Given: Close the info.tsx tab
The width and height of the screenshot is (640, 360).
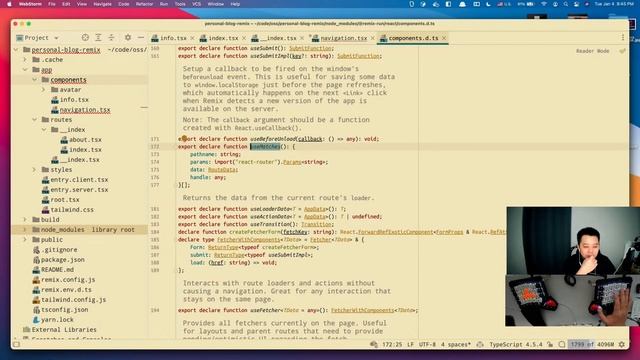Looking at the screenshot, I should 193,38.
